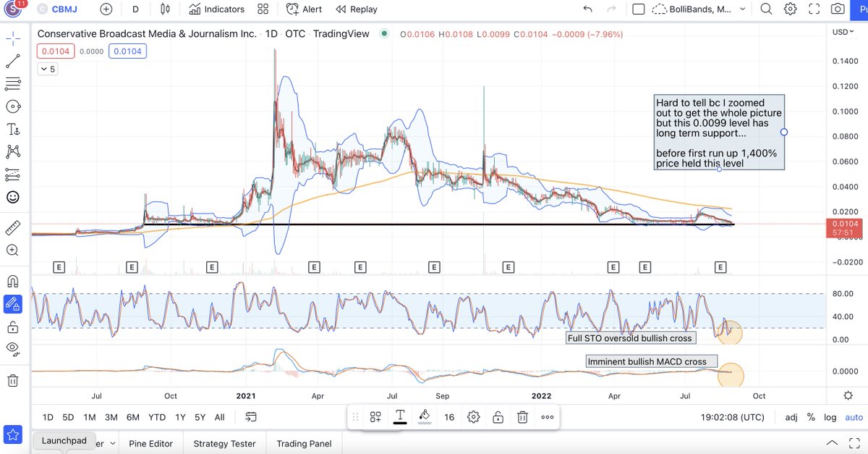Open favorites star button at bottom left
868x454 pixels.
coord(12,434)
